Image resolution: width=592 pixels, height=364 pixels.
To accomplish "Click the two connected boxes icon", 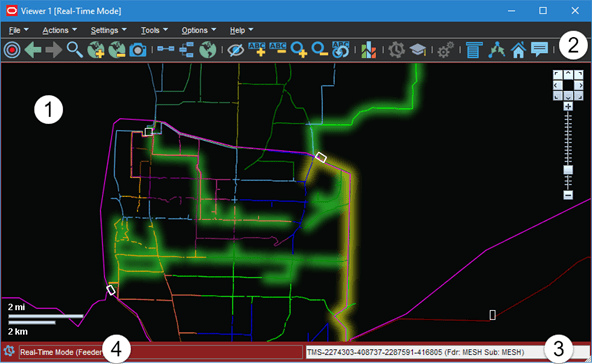I will click(166, 49).
